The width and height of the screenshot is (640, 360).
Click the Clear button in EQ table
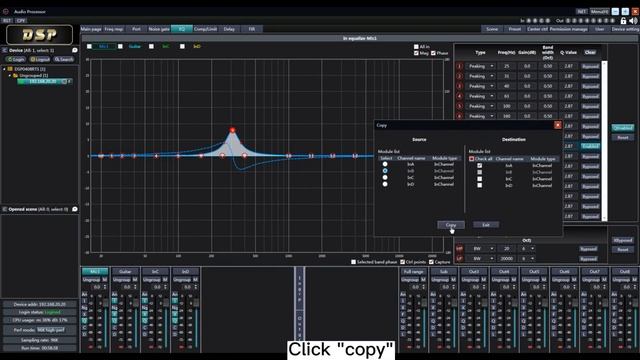(590, 53)
